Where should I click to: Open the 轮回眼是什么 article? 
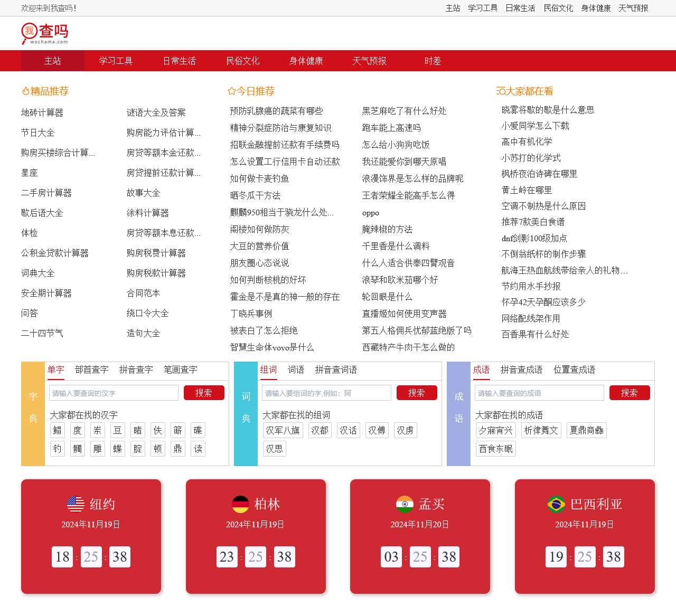388,297
